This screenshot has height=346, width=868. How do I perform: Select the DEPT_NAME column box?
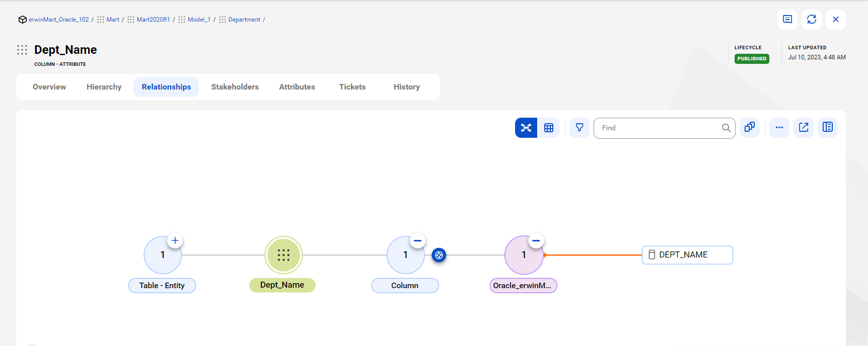click(x=687, y=255)
